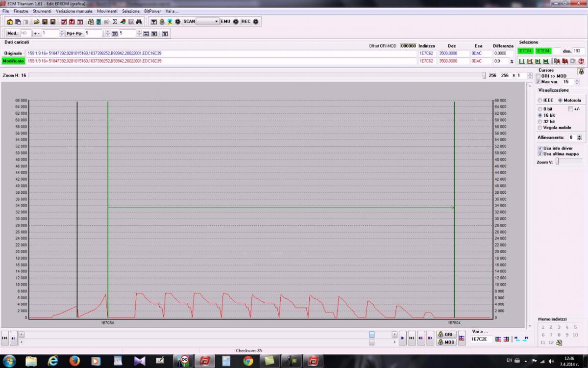Click the Zoom H multiplier spinner
The width and height of the screenshot is (588, 368).
click(530, 76)
